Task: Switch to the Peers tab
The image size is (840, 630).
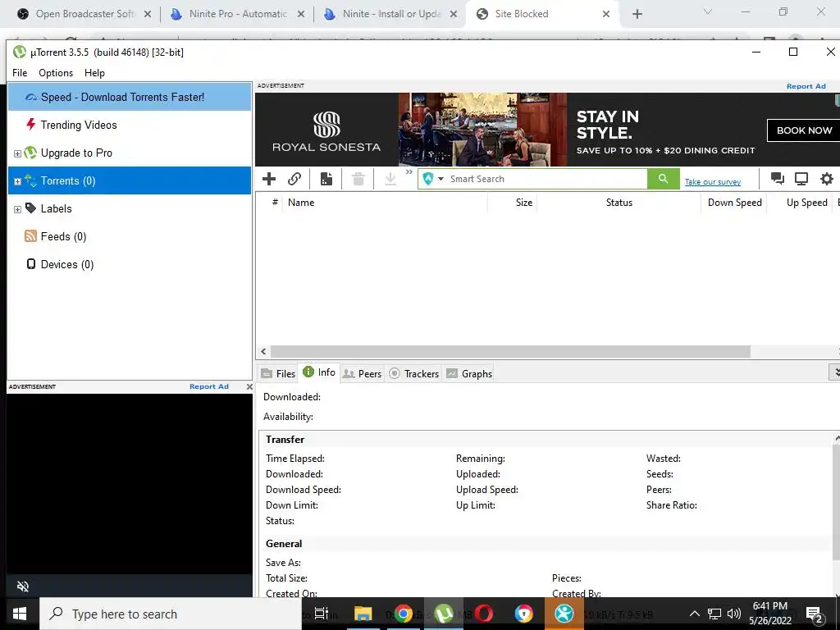Action: point(362,373)
